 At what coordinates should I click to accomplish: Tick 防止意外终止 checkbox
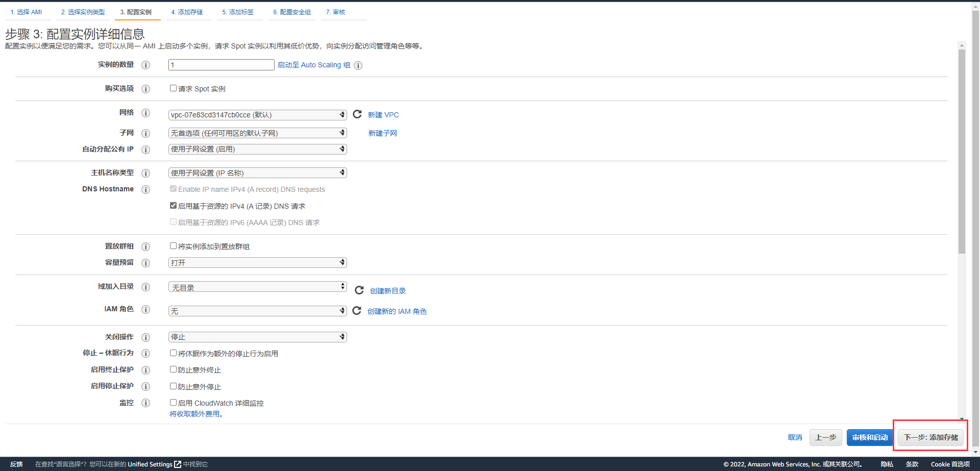pos(174,369)
